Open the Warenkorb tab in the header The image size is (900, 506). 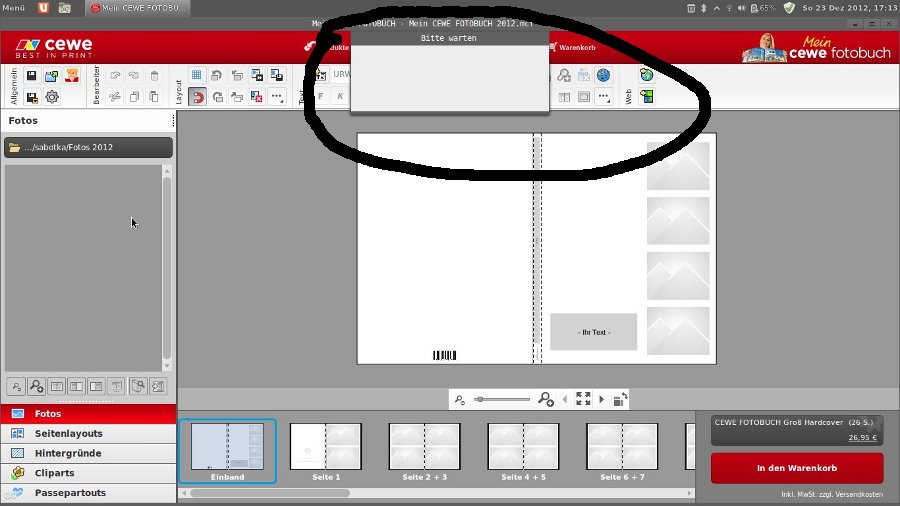[x=572, y=47]
